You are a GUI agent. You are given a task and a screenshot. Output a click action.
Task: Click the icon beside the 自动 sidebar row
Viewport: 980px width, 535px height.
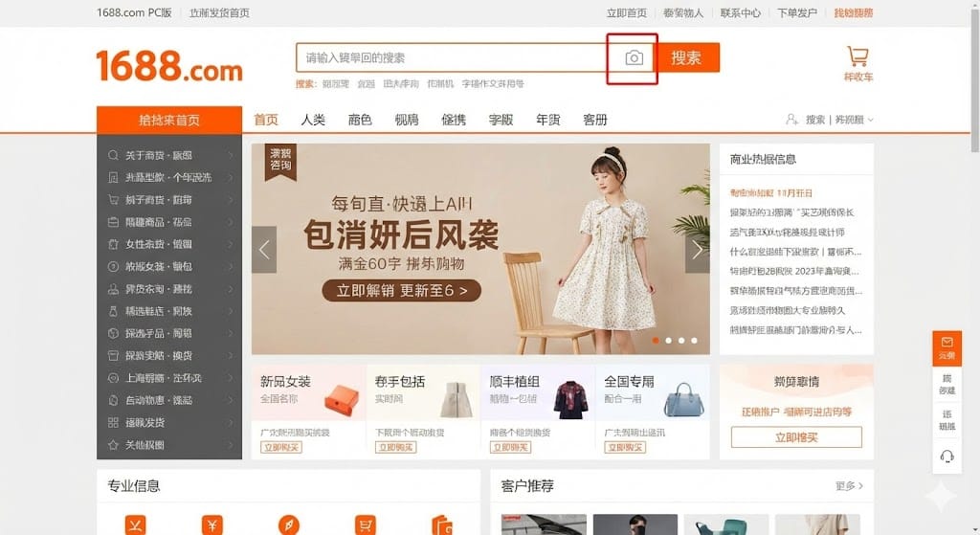(x=113, y=400)
